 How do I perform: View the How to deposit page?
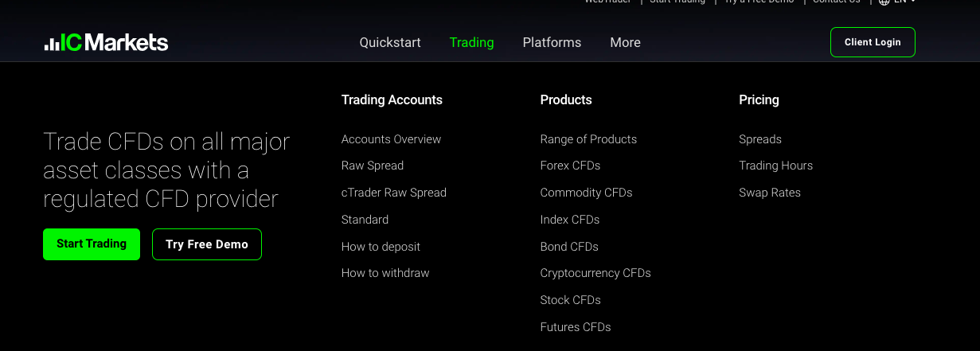pos(381,247)
